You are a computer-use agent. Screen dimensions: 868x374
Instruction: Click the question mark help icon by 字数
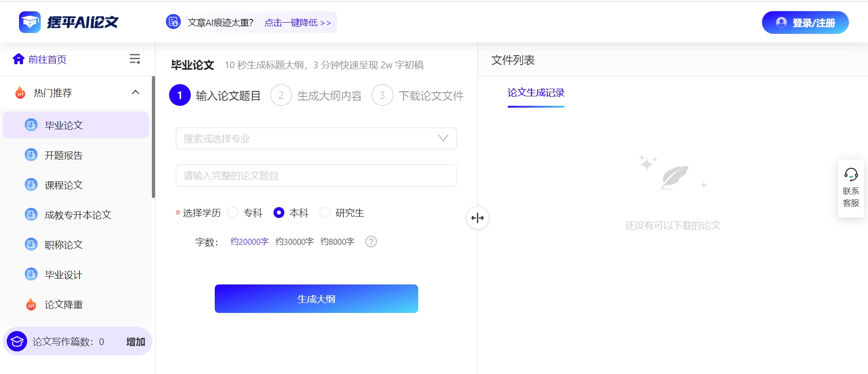pos(371,241)
